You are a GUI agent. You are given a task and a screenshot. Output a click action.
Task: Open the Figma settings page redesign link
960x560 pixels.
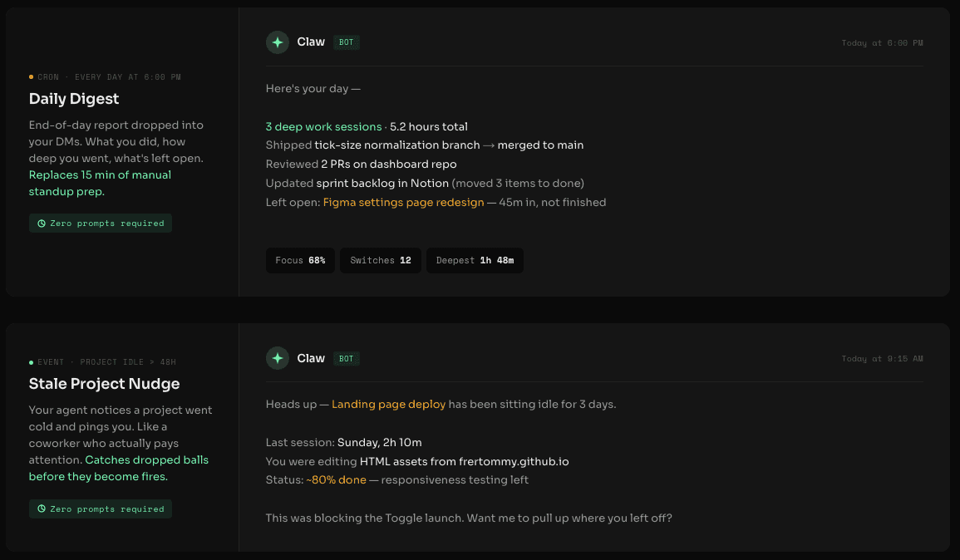pos(403,203)
